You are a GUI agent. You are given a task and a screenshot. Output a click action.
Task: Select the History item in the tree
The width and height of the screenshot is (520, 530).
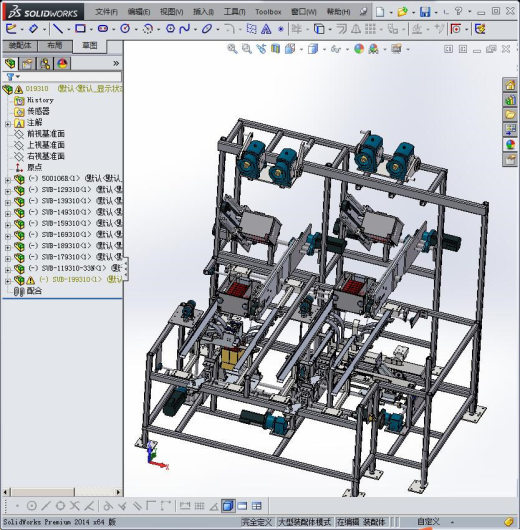point(40,100)
